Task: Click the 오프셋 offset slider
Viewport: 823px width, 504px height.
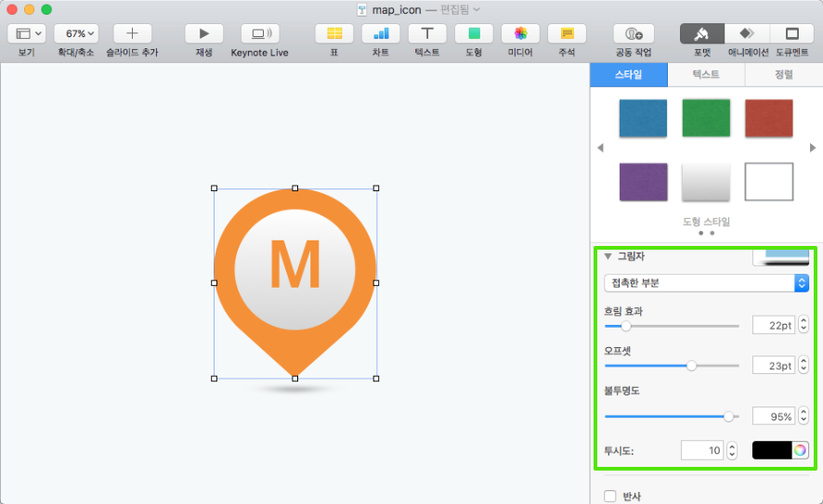Action: pyautogui.click(x=672, y=366)
